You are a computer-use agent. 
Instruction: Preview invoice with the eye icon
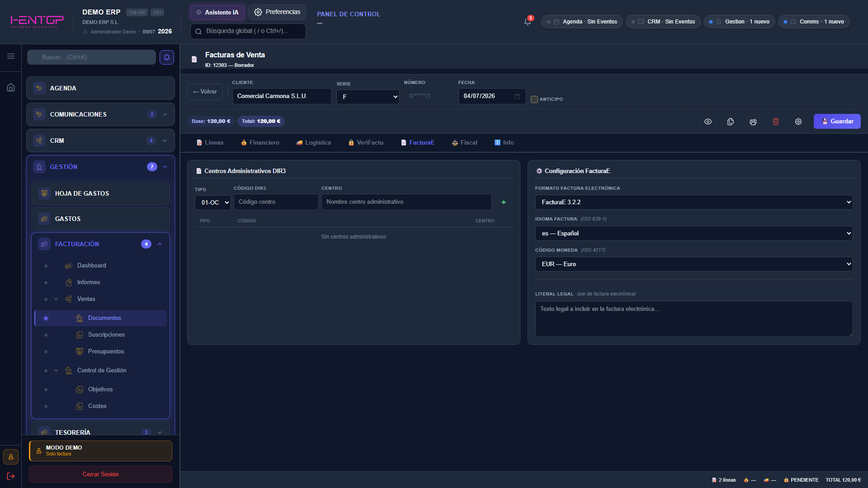[x=708, y=122]
